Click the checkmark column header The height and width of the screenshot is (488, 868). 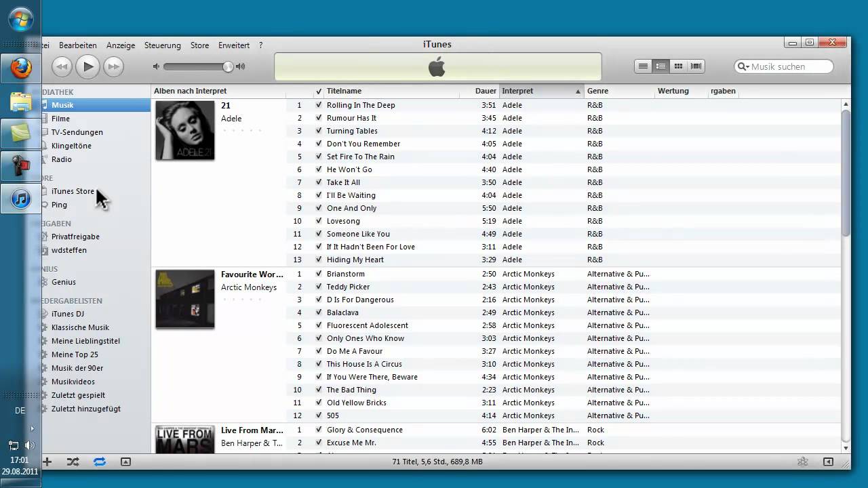click(x=318, y=91)
